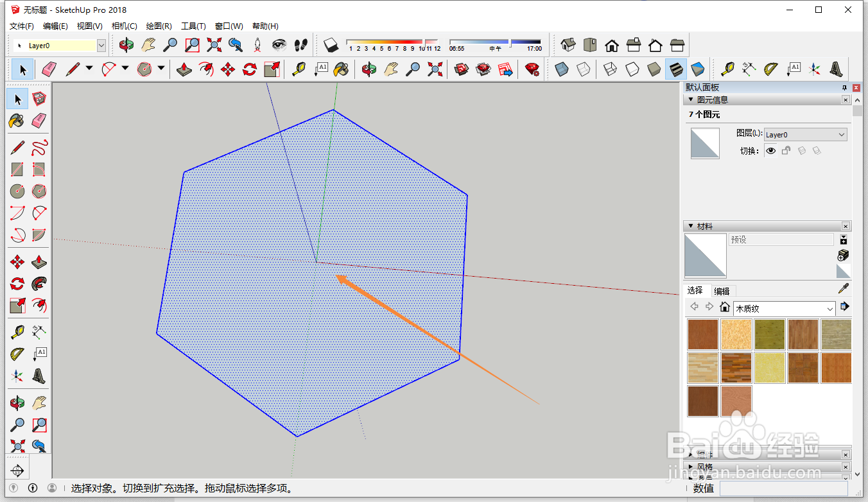Open the 绘图(R) menu
This screenshot has height=502, width=868.
(159, 26)
